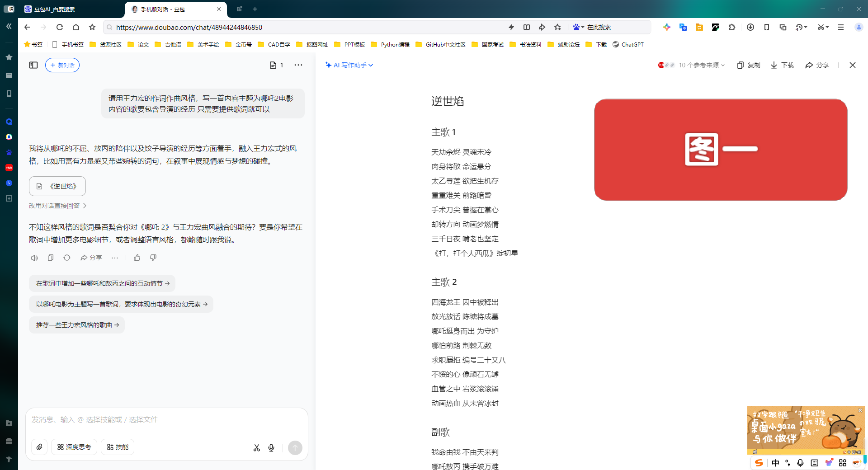
Task: Select 改用对话直接回答 link
Action: [57, 206]
